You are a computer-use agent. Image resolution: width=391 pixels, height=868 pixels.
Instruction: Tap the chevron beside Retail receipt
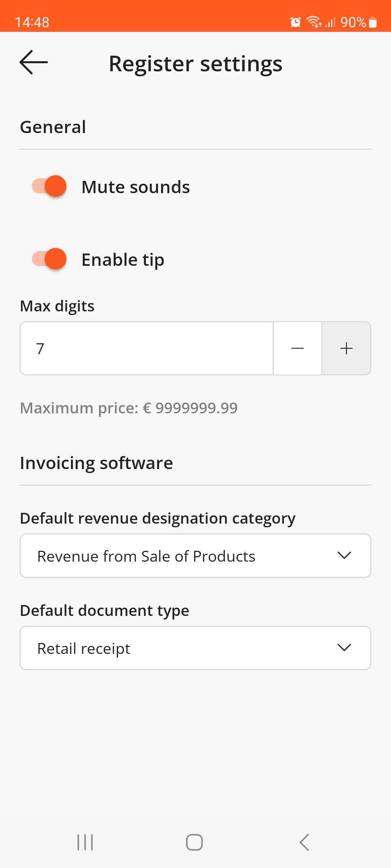click(x=344, y=648)
